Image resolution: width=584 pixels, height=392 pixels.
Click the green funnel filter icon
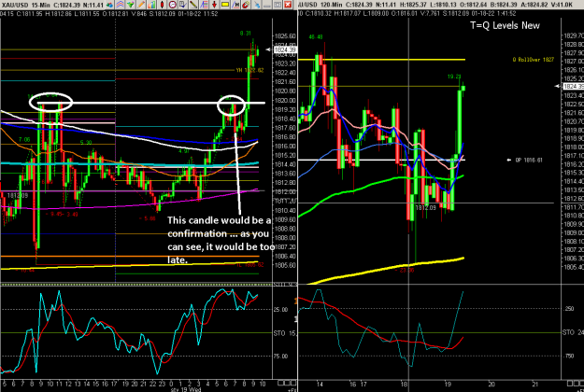point(131,5)
